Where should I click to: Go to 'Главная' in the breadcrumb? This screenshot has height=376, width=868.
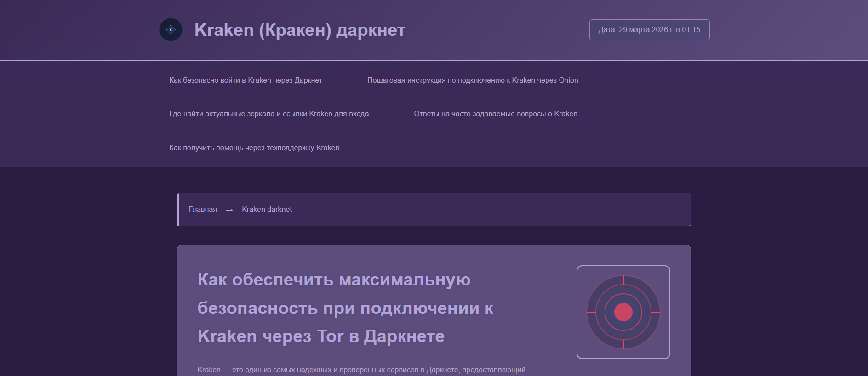coord(203,209)
